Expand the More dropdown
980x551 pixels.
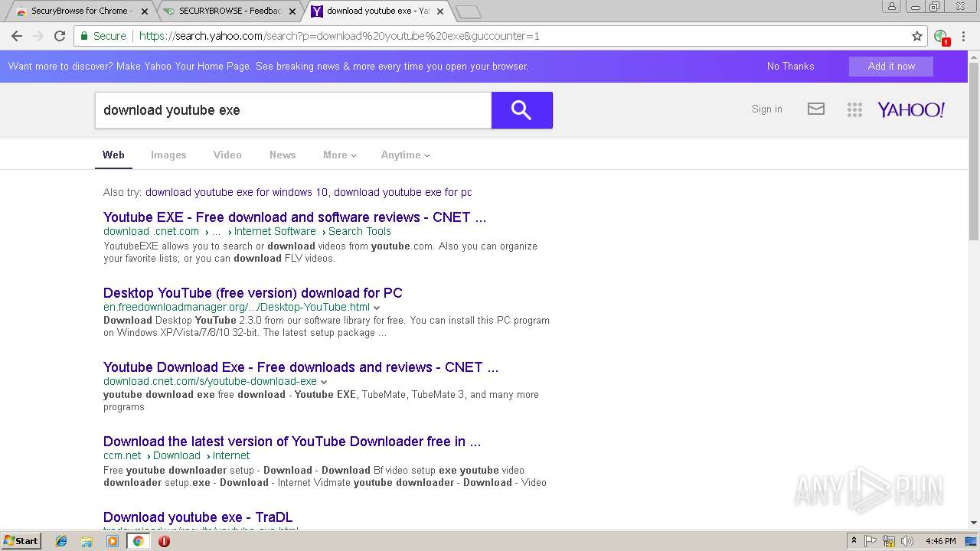(339, 155)
